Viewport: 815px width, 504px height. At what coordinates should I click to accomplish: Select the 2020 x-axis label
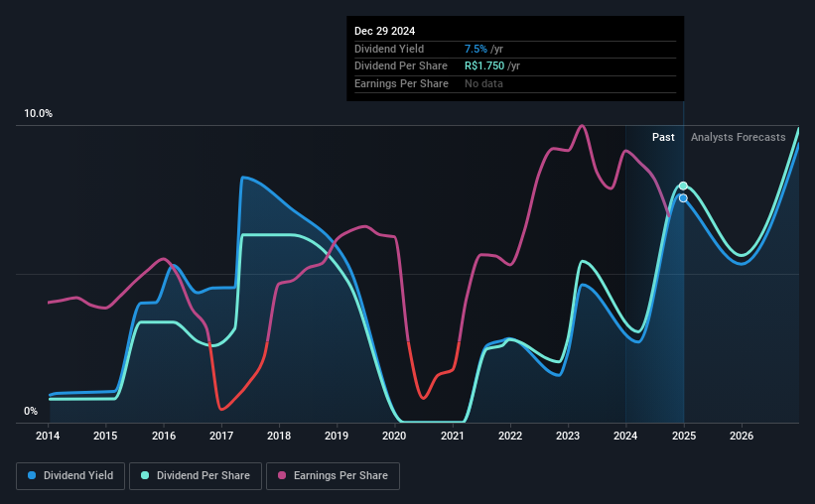(394, 436)
